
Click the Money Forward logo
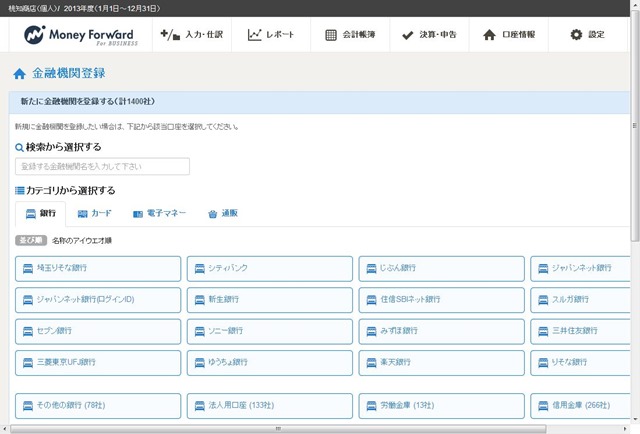coord(81,35)
